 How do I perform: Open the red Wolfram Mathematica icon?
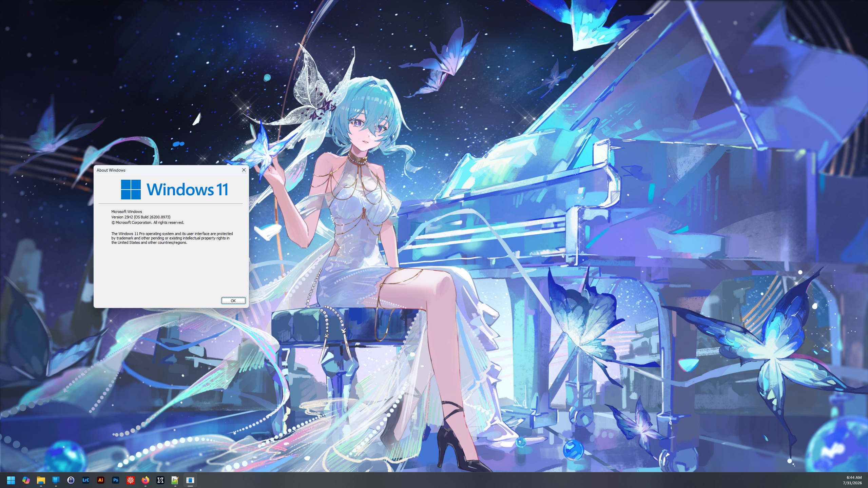pyautogui.click(x=130, y=480)
